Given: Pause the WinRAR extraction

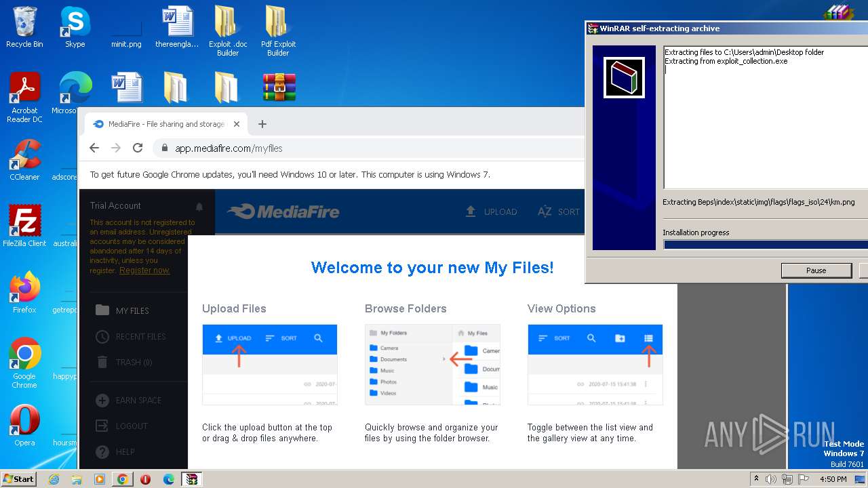Looking at the screenshot, I should (816, 270).
